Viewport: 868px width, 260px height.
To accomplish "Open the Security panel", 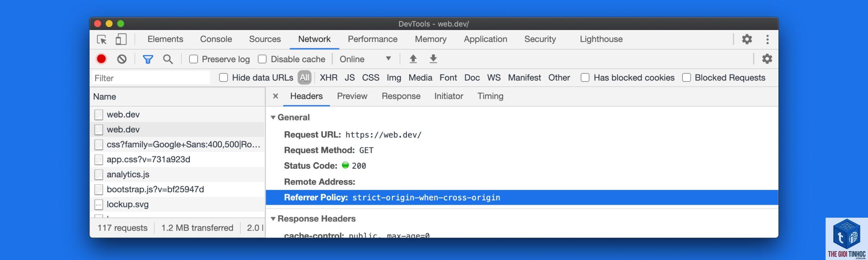I will (540, 39).
